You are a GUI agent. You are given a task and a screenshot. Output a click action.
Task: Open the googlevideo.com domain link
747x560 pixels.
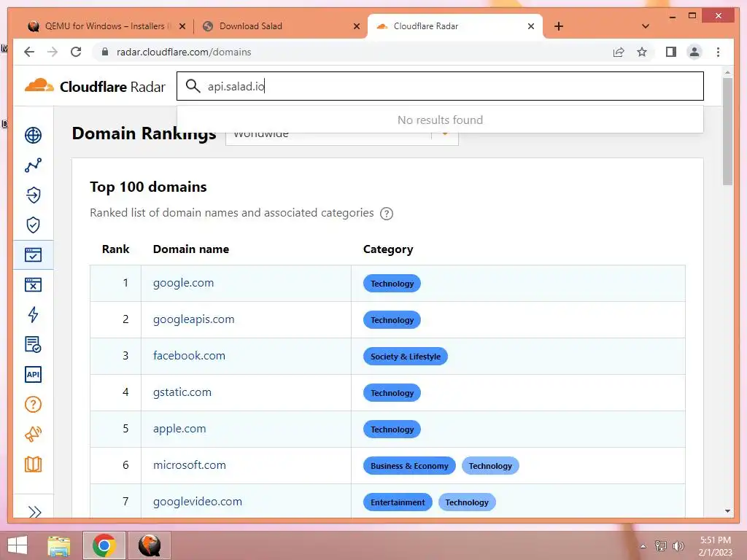point(198,502)
